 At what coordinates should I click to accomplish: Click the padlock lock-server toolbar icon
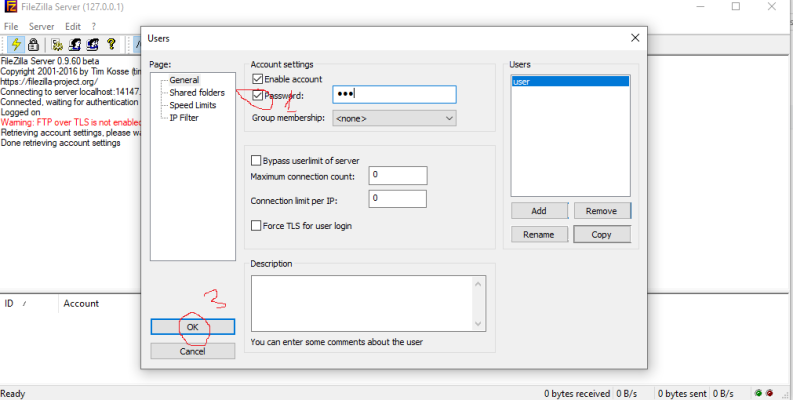(x=33, y=45)
